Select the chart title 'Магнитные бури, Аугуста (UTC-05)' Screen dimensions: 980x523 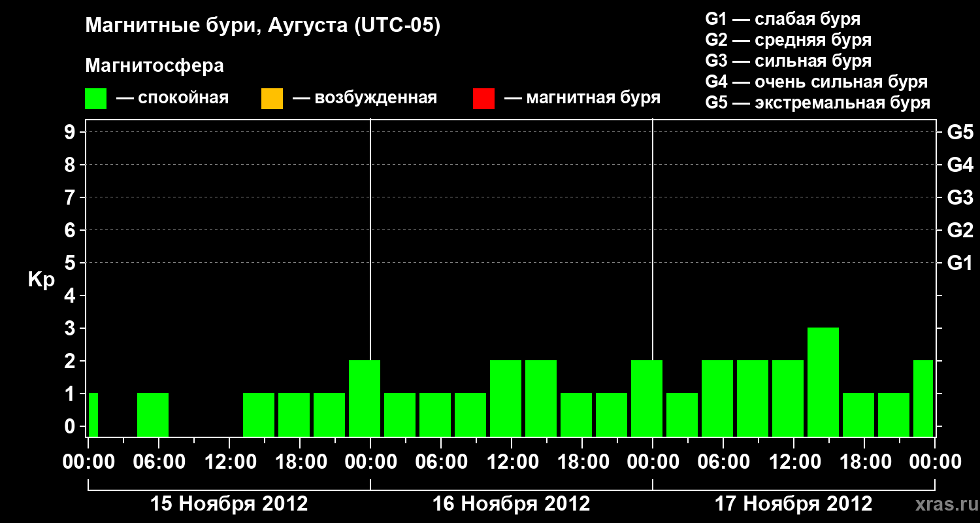pyautogui.click(x=263, y=26)
